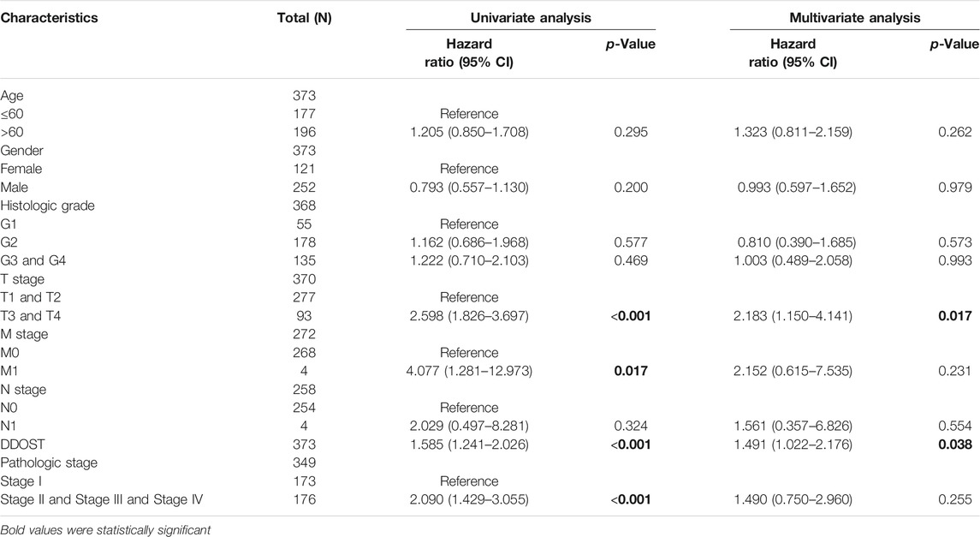
Task: Click the "Reference" cell in the ≤60 row
Action: tap(469, 115)
